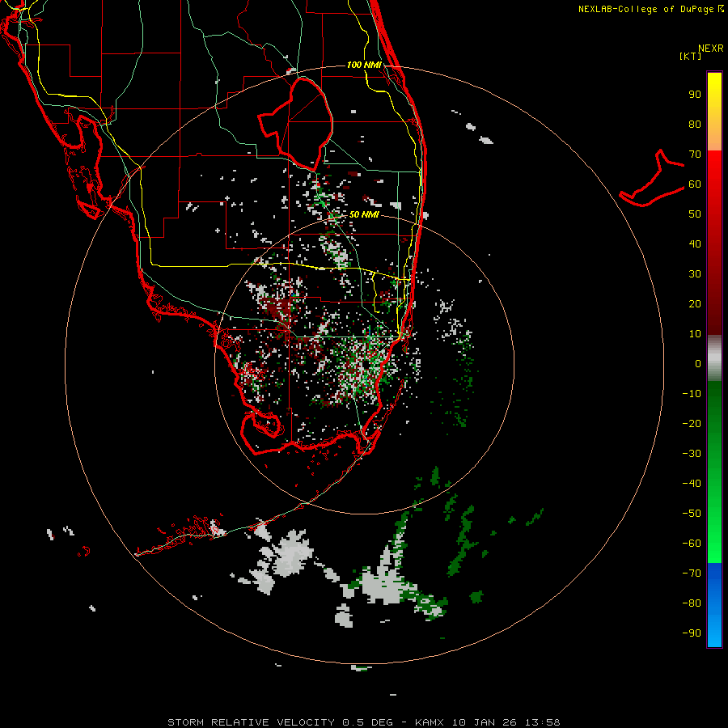Screen dimensions: 728x728
Task: Select the 10 value on the velocity scale
Action: point(695,334)
